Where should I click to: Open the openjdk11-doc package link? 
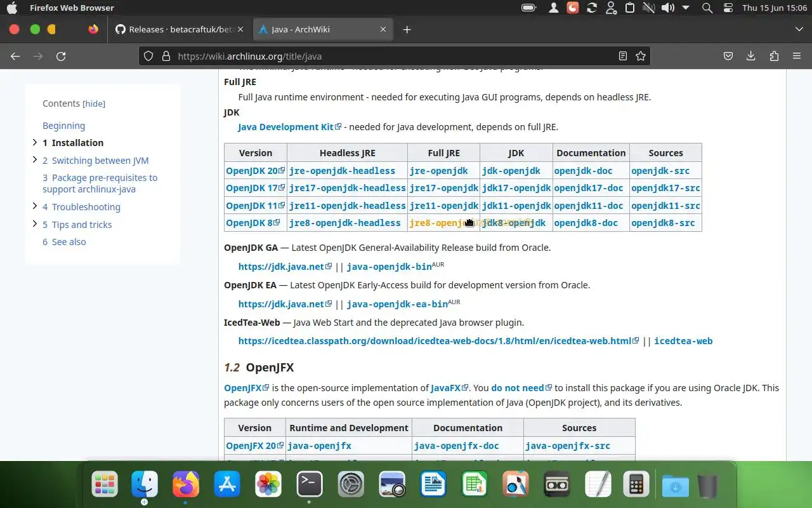tap(589, 206)
